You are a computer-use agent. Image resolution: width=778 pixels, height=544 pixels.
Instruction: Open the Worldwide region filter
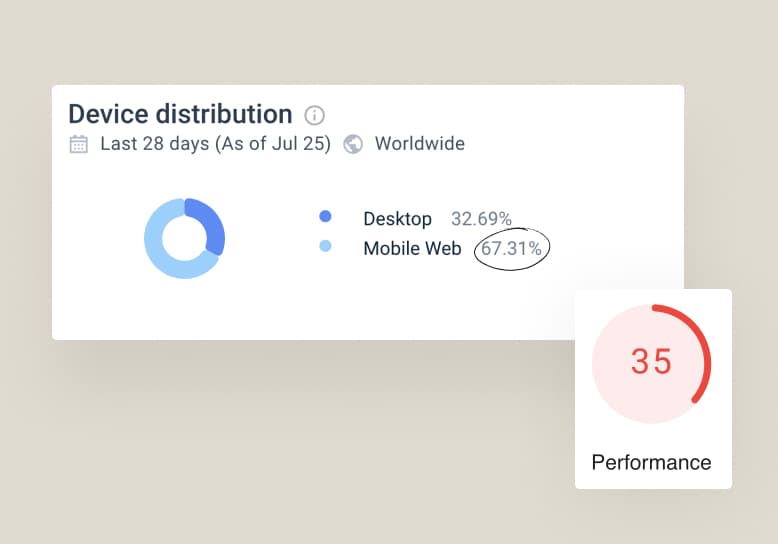[x=419, y=144]
